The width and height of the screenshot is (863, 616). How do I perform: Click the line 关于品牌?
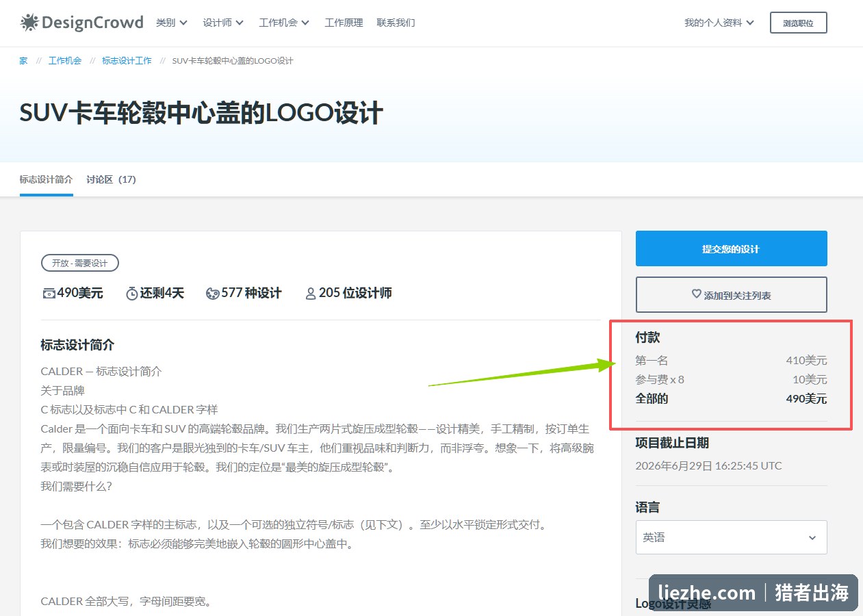pyautogui.click(x=62, y=391)
